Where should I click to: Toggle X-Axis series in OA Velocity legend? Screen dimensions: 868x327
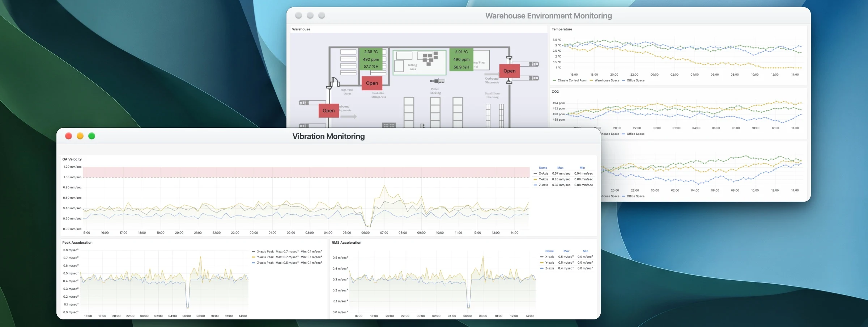[543, 173]
